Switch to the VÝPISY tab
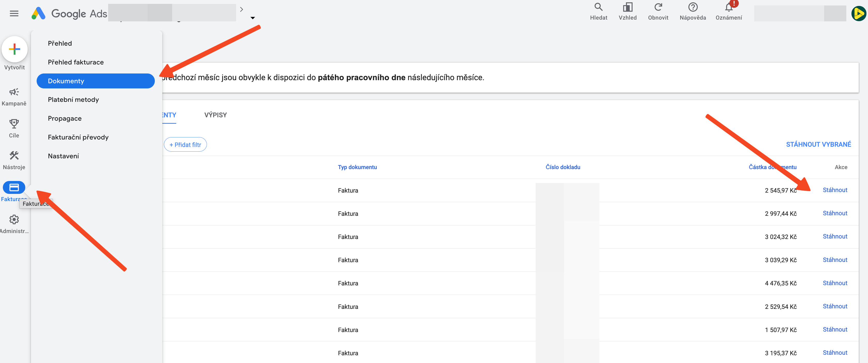868x363 pixels. 216,115
